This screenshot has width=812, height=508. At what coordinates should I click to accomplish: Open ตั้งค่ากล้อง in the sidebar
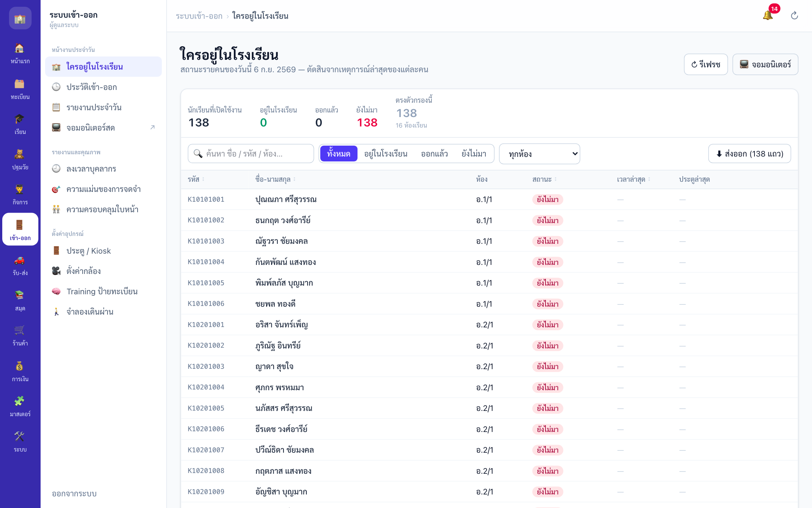(x=103, y=271)
